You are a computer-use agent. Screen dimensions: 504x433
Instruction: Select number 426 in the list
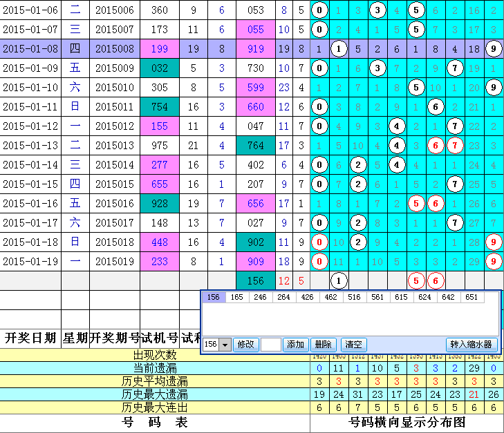(x=306, y=297)
